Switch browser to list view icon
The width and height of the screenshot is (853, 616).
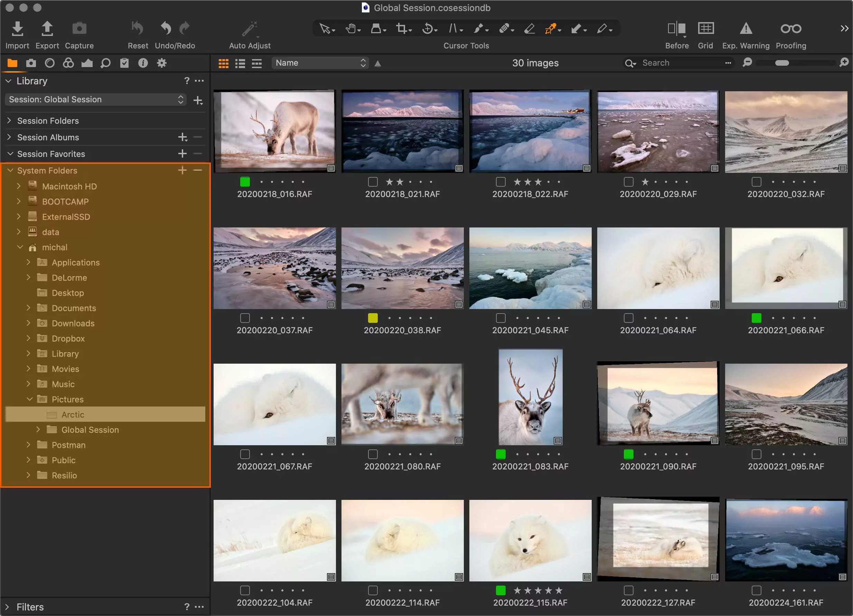[x=240, y=63]
